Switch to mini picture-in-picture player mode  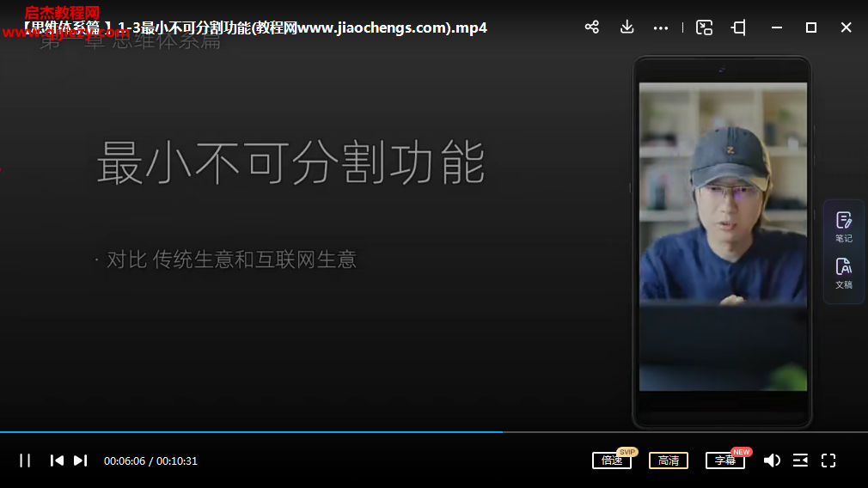click(704, 27)
